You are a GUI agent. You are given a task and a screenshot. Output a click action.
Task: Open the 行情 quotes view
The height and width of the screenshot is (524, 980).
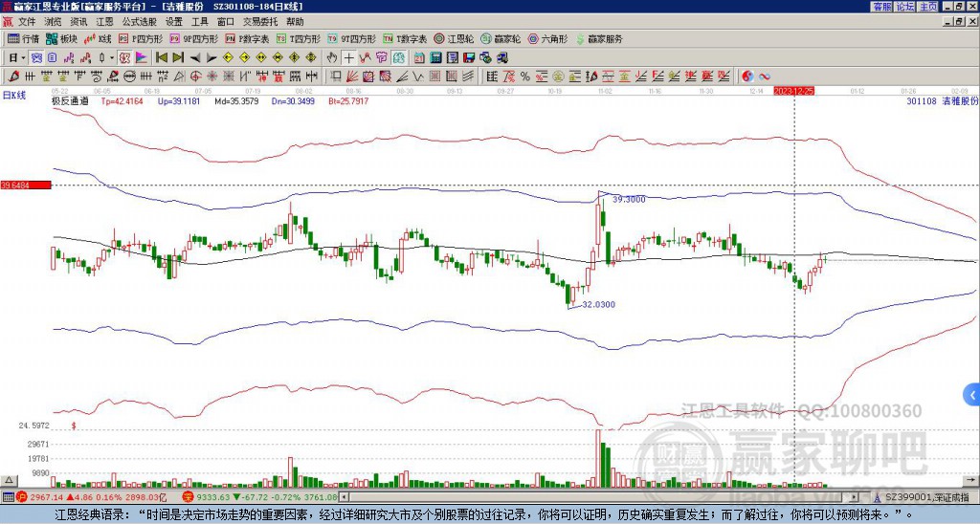(23, 38)
